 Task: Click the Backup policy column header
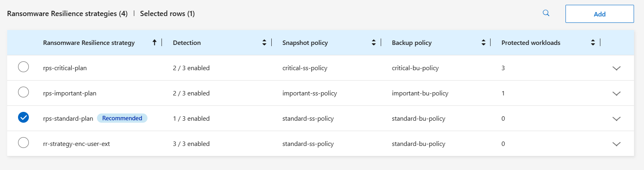pos(412,43)
